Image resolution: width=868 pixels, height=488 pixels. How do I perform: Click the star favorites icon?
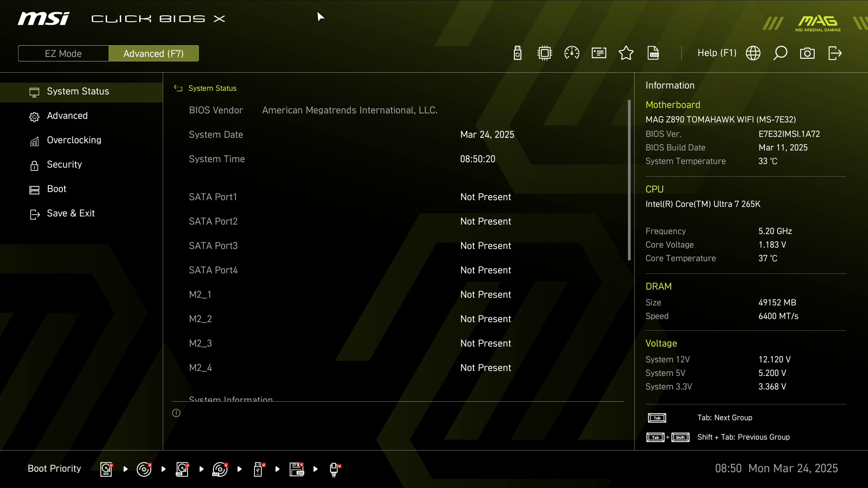(626, 53)
